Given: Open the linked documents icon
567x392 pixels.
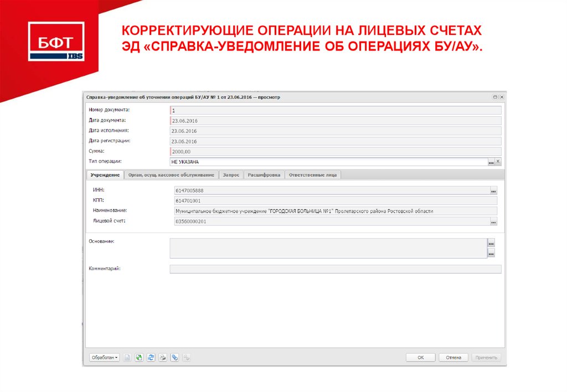Looking at the screenshot, I should click(187, 357).
